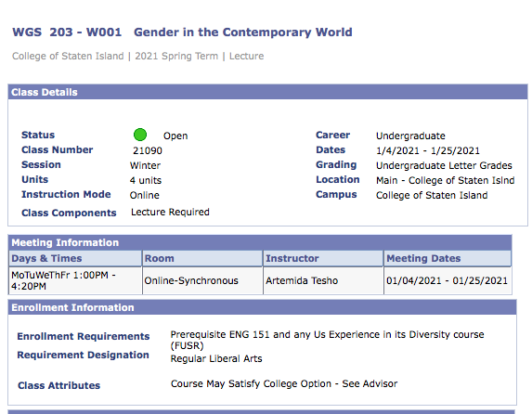
Task: Click 'Undergraduate Letter Grades' value
Action: tap(444, 165)
